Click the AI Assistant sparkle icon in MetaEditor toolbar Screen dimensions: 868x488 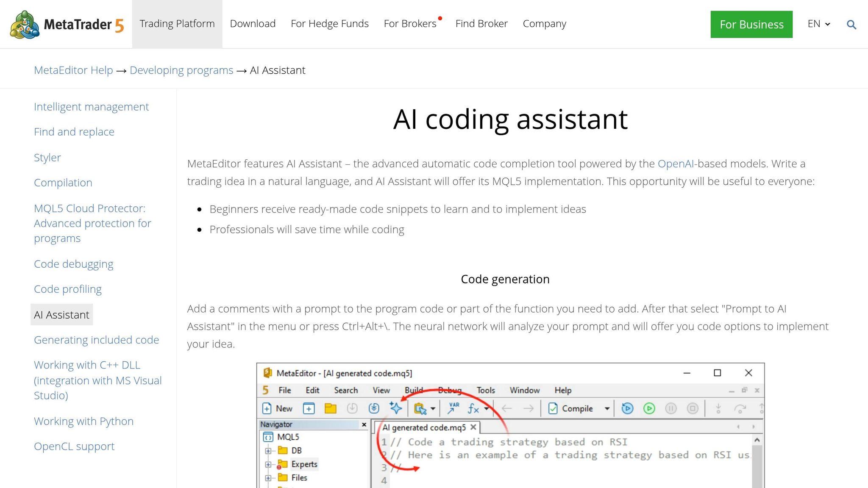pos(396,408)
